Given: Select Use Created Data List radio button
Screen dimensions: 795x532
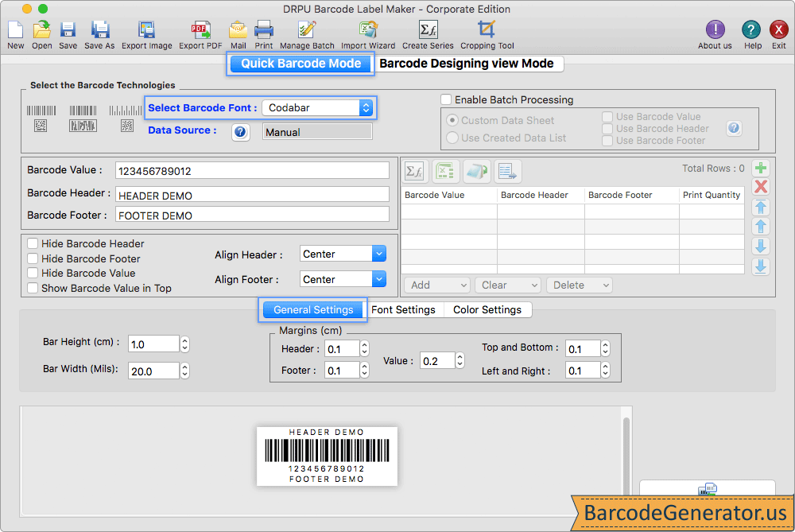Looking at the screenshot, I should point(452,138).
